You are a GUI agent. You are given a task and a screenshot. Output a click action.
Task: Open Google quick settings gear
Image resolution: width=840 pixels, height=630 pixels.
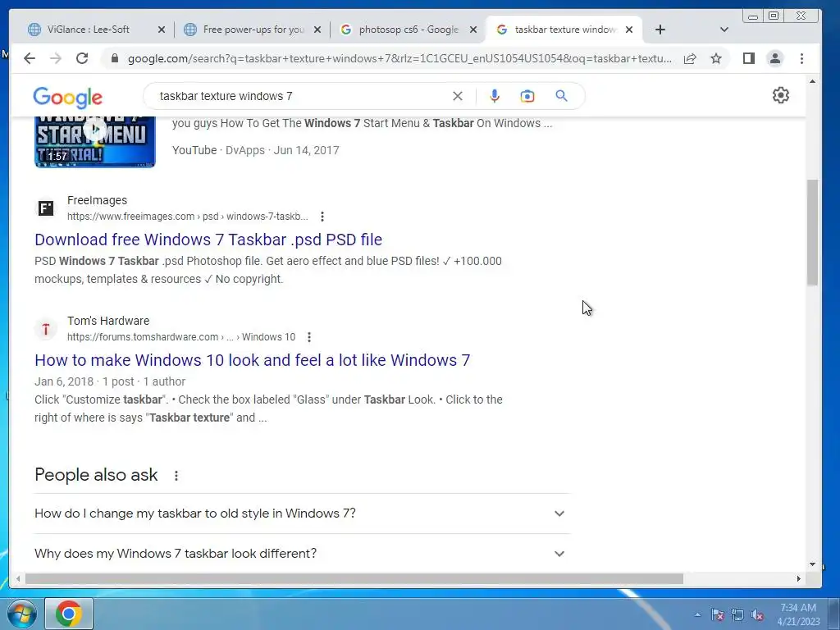coord(781,95)
